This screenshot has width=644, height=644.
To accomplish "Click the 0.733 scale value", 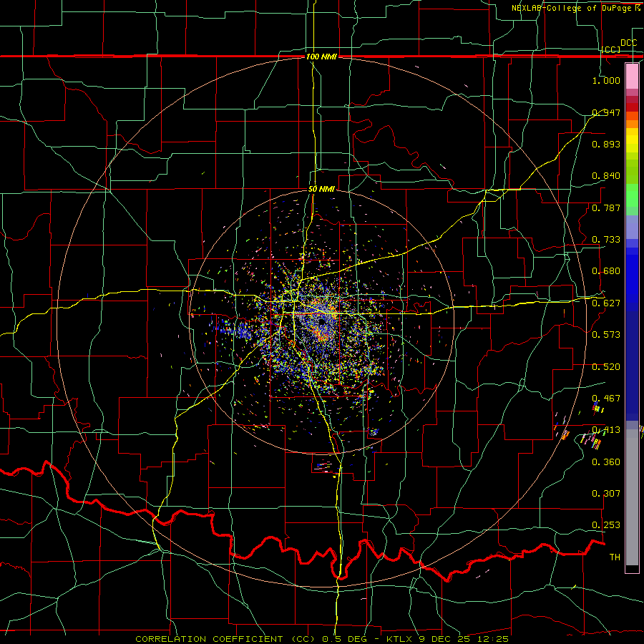I will (606, 240).
